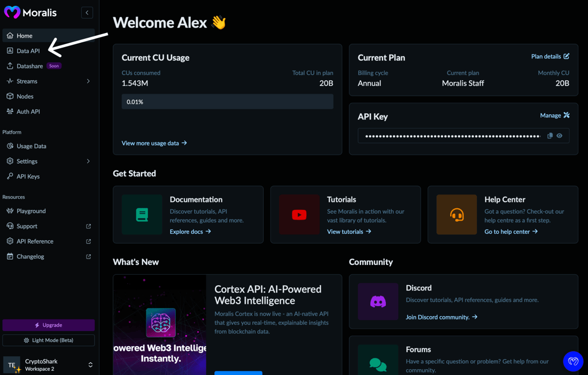The image size is (588, 375).
Task: Click API Reference external link icon
Action: (x=89, y=241)
